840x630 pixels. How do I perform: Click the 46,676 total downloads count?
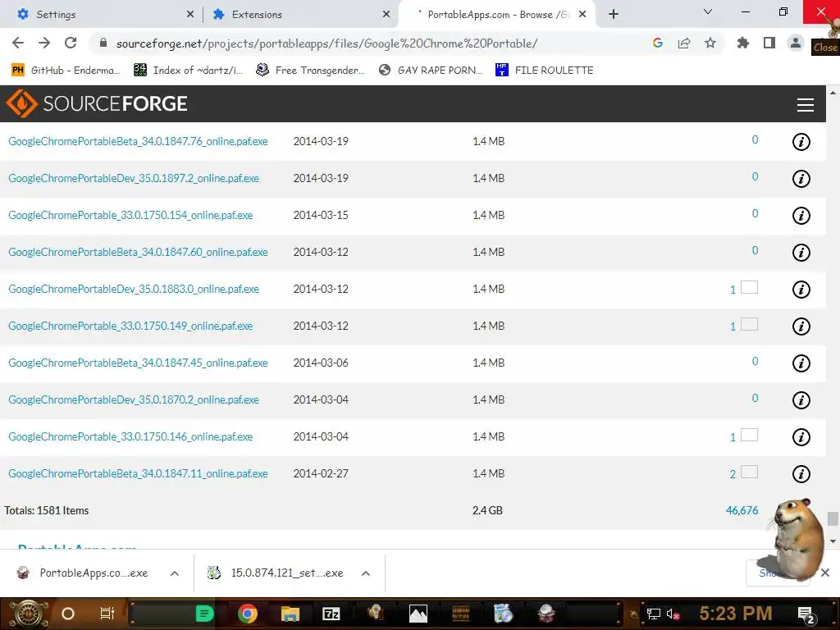[742, 510]
